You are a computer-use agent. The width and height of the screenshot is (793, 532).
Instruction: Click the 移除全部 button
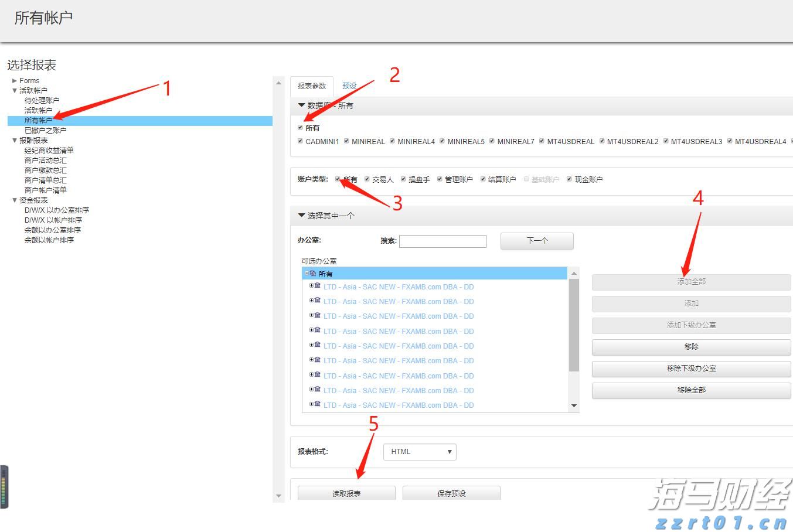coord(691,390)
